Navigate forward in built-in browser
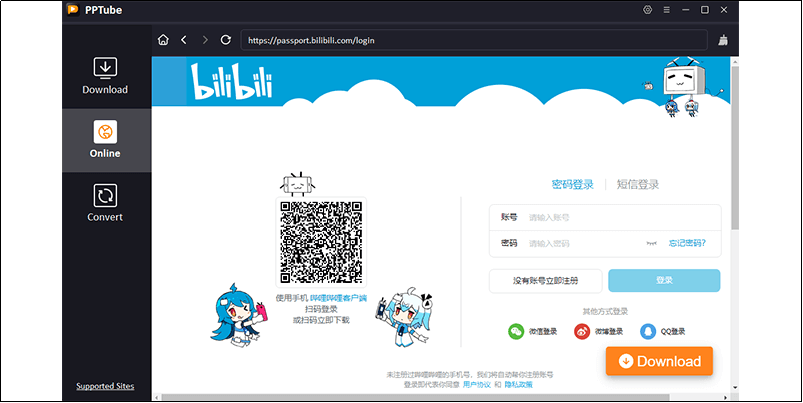Screen dimensions: 803x403 click(x=205, y=40)
